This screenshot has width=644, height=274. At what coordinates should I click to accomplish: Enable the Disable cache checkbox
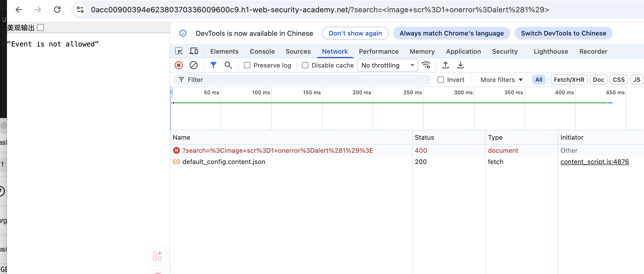pyautogui.click(x=305, y=65)
